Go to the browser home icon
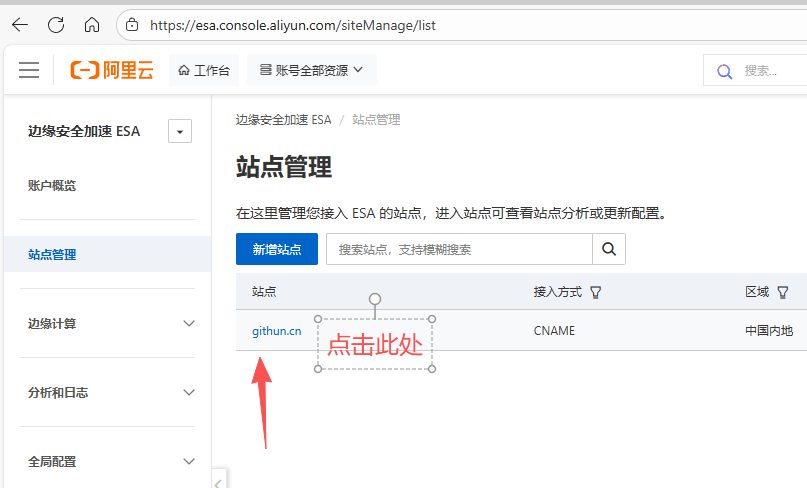This screenshot has height=488, width=807. pos(92,24)
